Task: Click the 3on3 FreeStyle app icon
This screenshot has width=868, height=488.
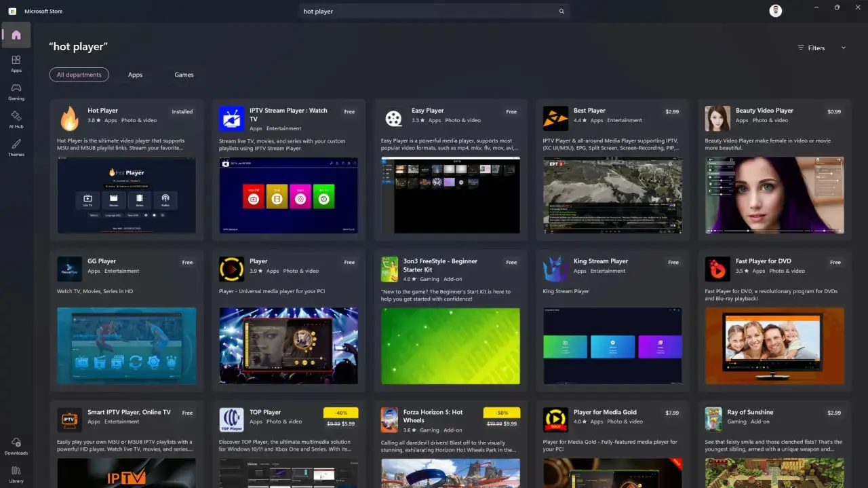Action: (389, 269)
